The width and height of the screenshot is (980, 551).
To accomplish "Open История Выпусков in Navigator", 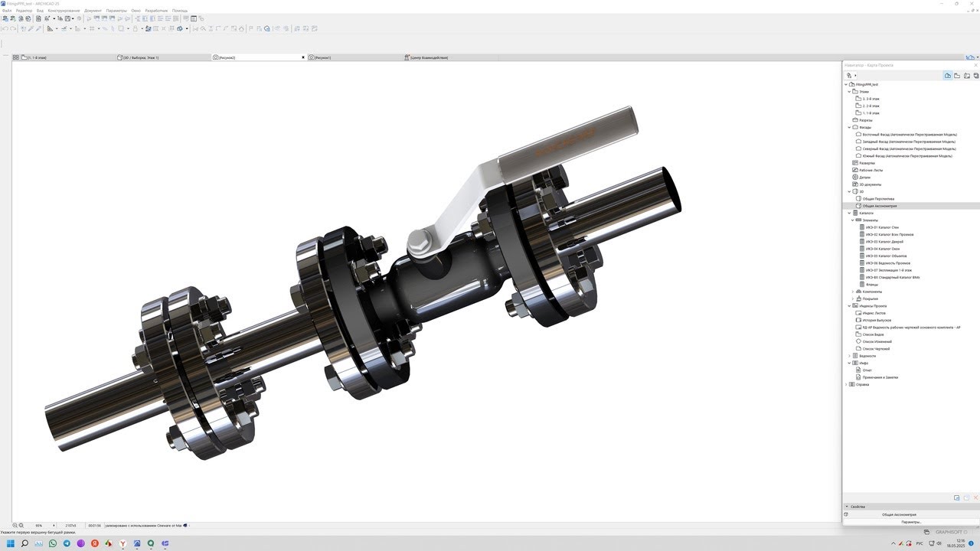I will pos(877,320).
